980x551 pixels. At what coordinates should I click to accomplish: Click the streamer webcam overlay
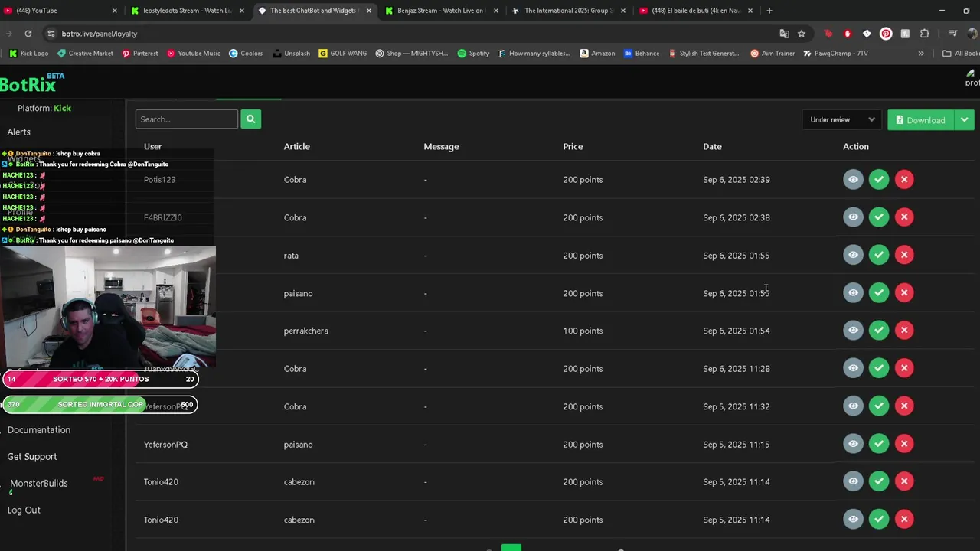(108, 307)
